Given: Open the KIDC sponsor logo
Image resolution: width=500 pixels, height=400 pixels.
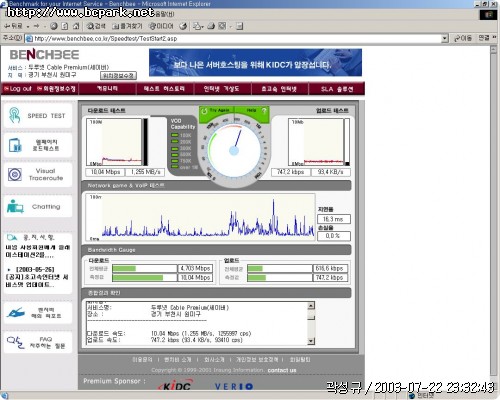Looking at the screenshot, I should click(x=176, y=385).
